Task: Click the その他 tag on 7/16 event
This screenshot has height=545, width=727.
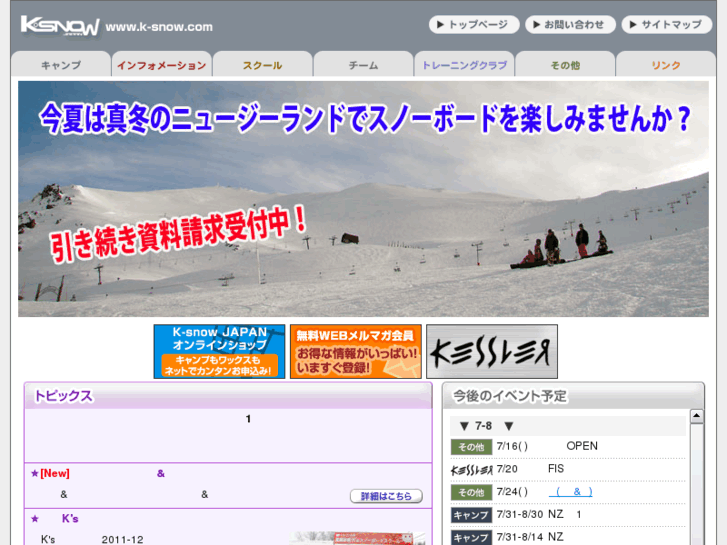Action: click(x=471, y=447)
